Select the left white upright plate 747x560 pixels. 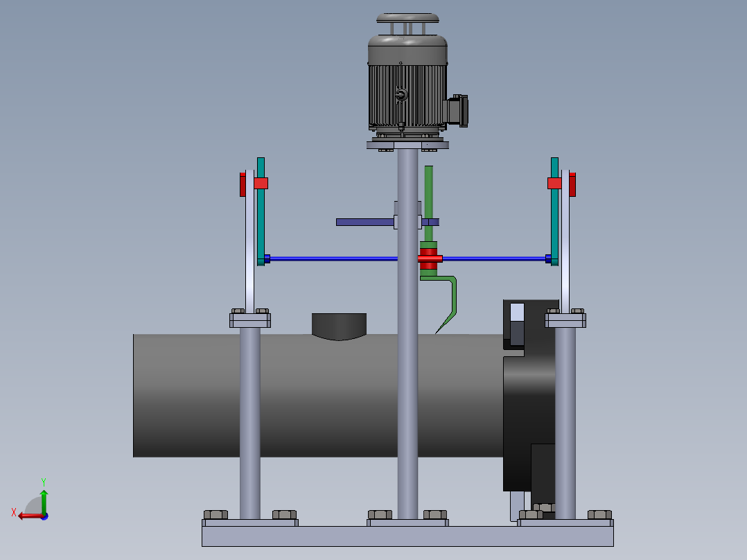click(249, 241)
